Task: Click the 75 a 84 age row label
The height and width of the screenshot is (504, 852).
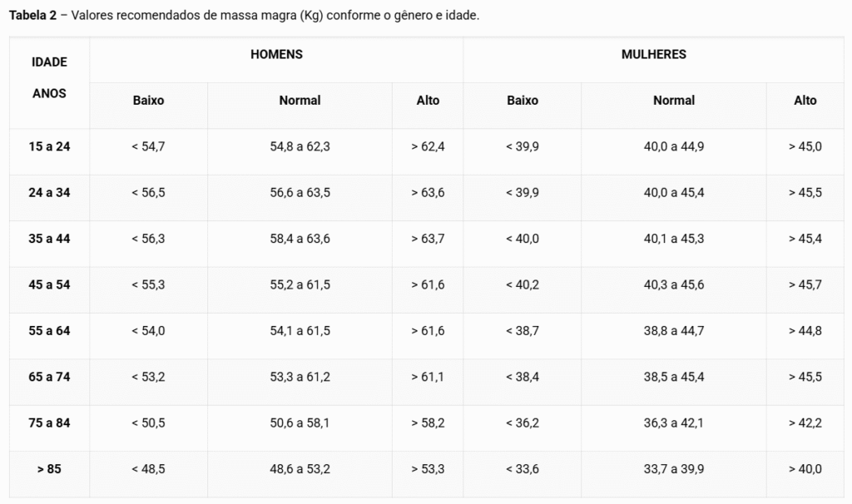Action: tap(49, 423)
